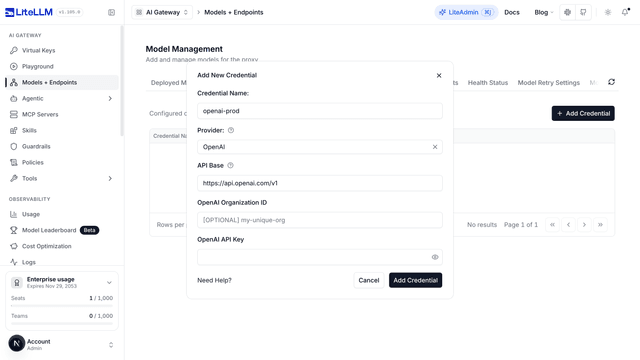Click the Beta badge

pyautogui.click(x=89, y=230)
